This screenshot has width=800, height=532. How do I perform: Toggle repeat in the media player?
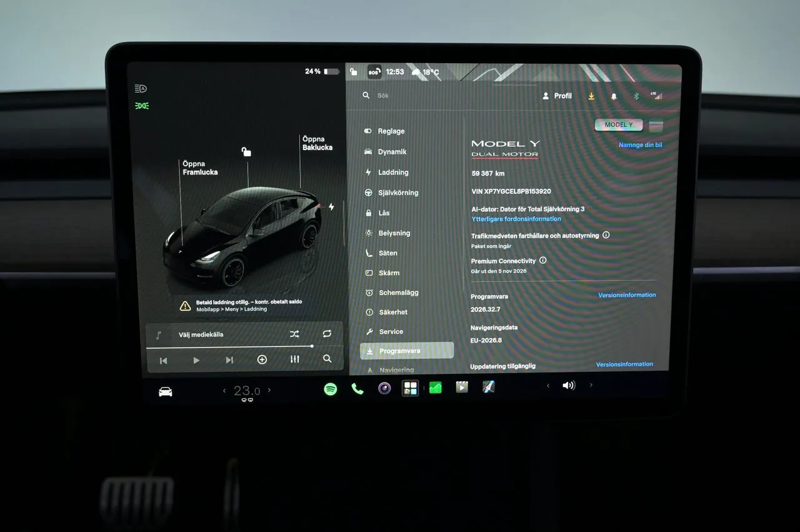327,334
